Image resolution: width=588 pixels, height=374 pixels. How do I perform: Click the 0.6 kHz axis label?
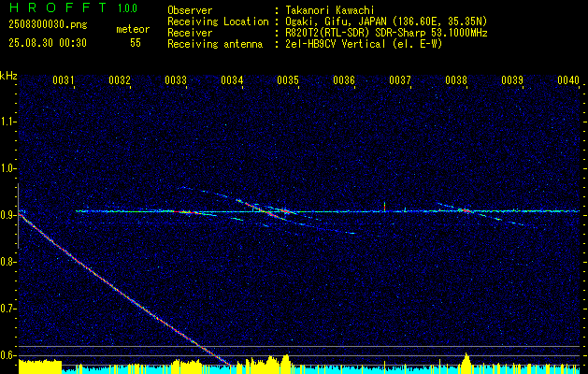point(7,355)
